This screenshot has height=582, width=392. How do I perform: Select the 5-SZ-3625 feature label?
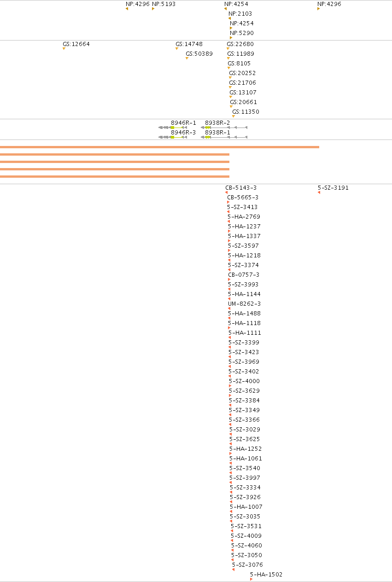245,439
